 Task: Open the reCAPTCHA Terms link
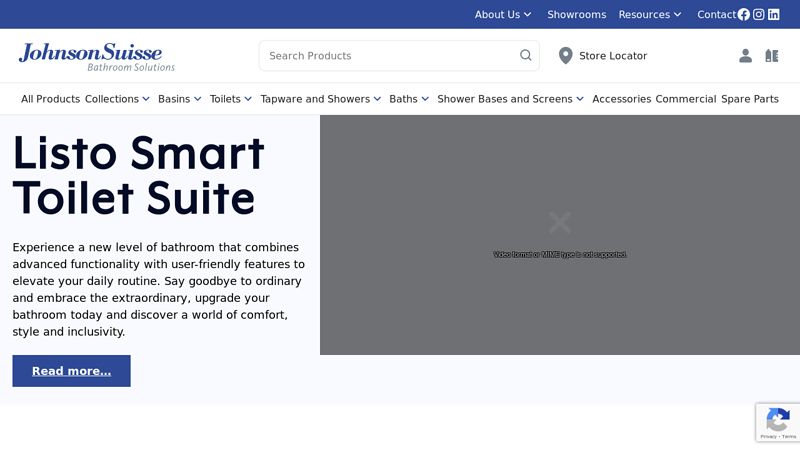point(789,437)
